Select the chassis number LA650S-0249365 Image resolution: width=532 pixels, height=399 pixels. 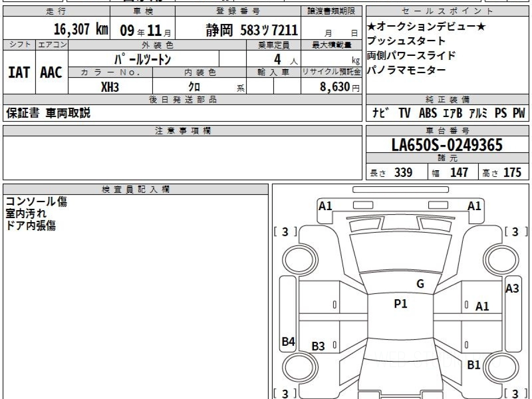pyautogui.click(x=447, y=145)
